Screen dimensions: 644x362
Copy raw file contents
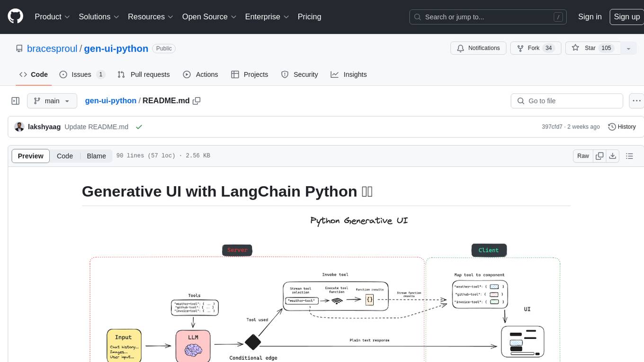[x=599, y=156]
